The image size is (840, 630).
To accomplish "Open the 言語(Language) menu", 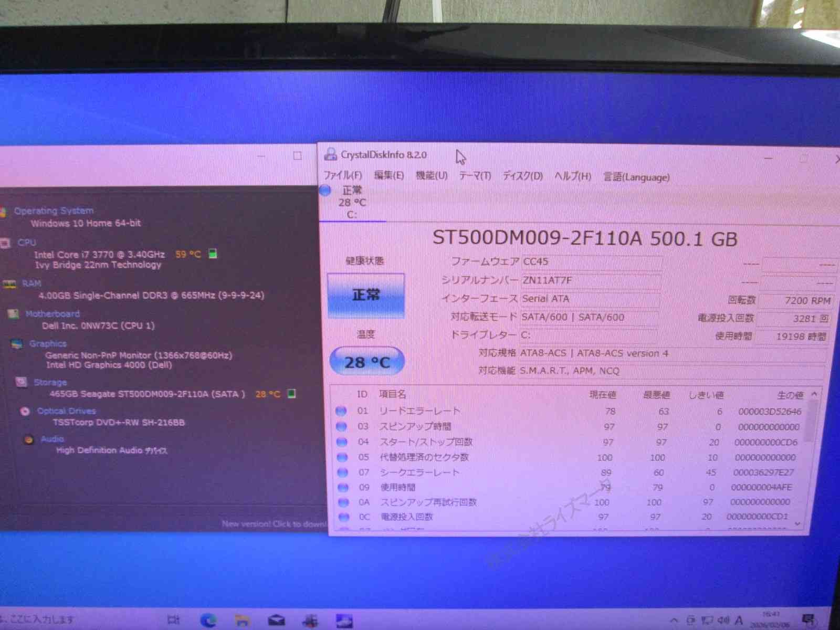I will [636, 177].
